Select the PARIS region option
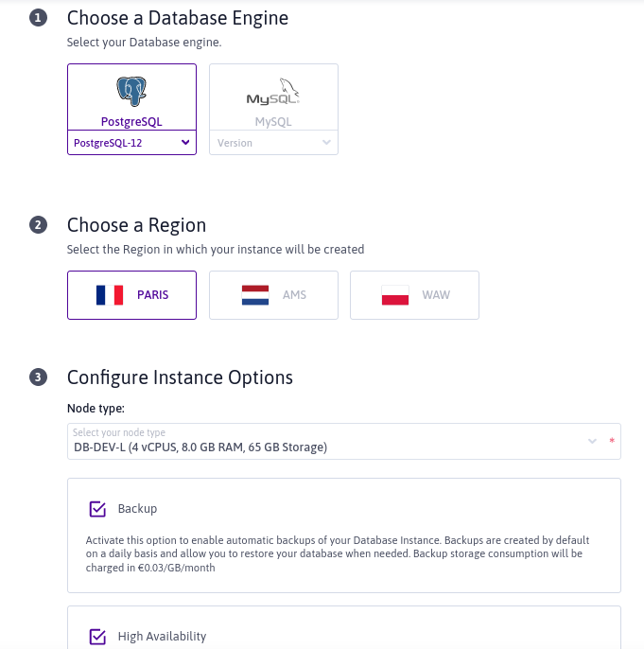The width and height of the screenshot is (644, 649). point(152,295)
